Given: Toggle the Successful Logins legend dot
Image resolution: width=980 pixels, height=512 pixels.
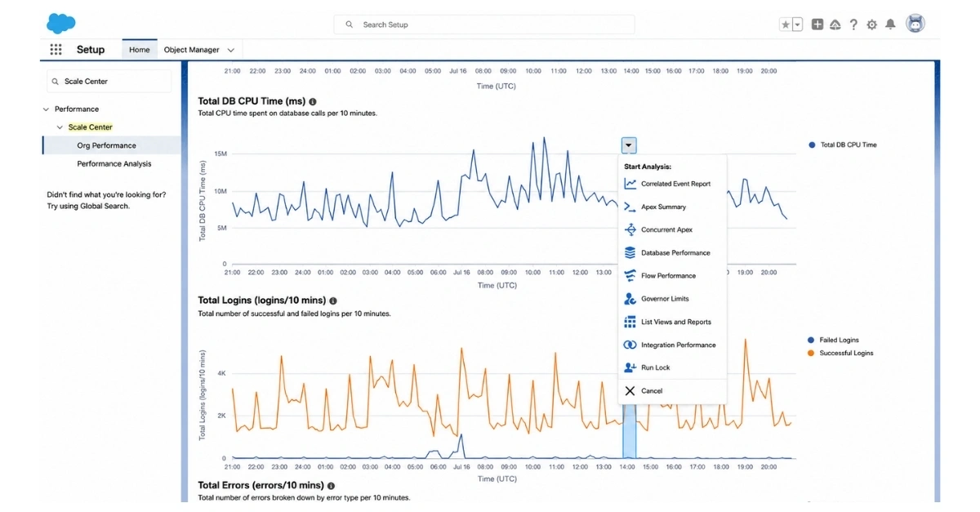Looking at the screenshot, I should tap(811, 353).
